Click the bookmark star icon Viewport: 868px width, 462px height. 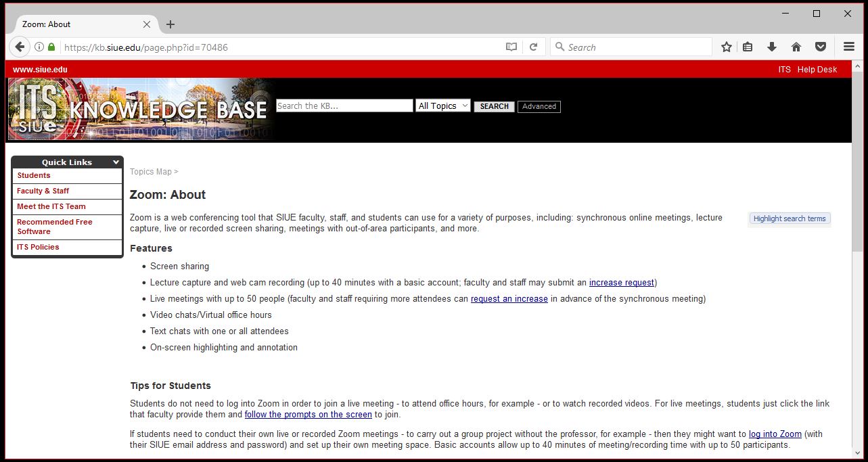726,47
